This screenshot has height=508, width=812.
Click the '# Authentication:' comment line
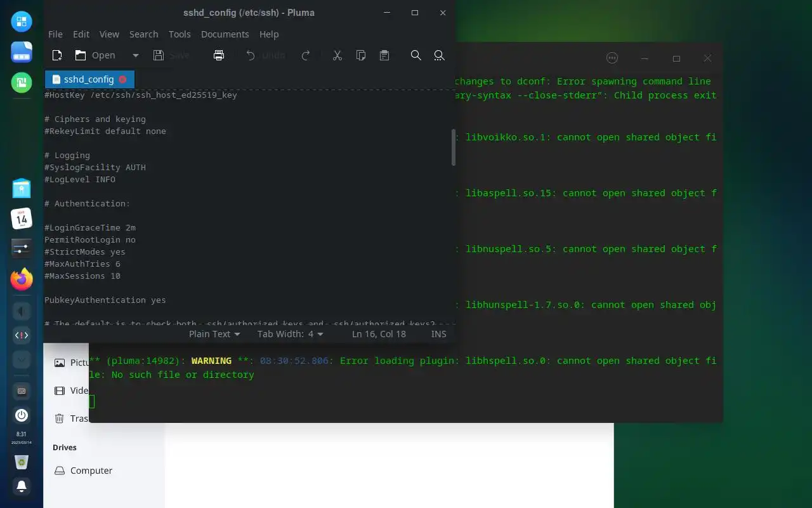pyautogui.click(x=87, y=204)
